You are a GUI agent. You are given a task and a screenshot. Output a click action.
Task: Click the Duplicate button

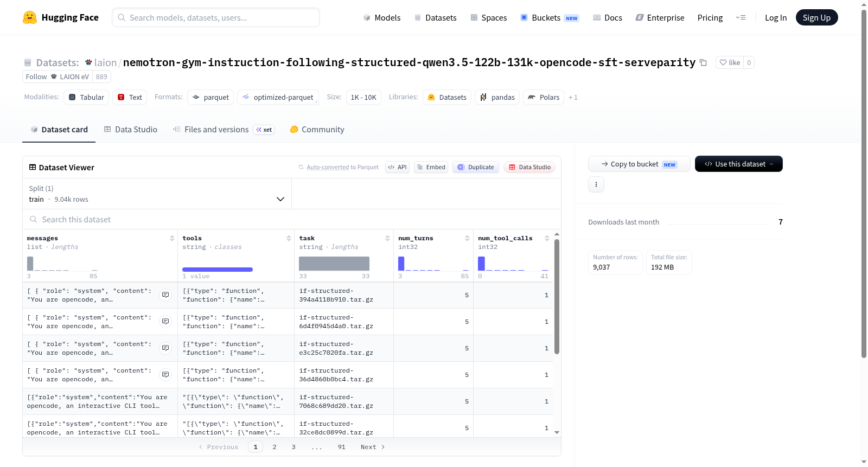(476, 167)
